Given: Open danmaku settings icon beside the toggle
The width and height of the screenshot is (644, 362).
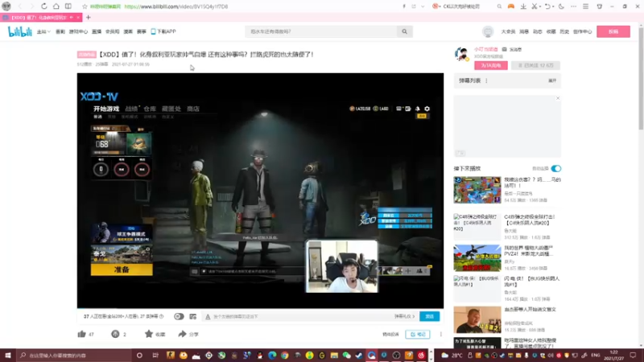Looking at the screenshot, I should [192, 316].
